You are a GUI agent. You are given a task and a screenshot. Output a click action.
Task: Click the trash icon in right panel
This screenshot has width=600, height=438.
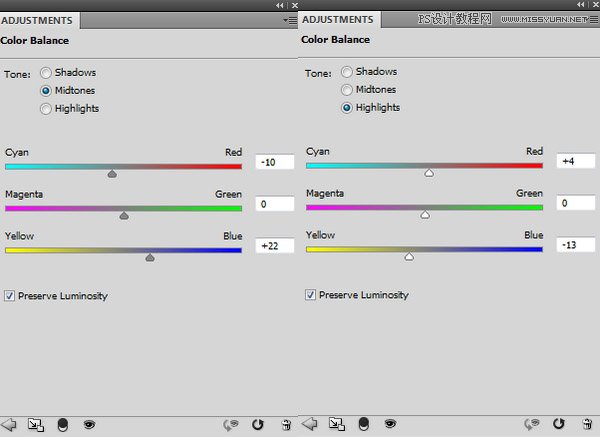click(585, 424)
